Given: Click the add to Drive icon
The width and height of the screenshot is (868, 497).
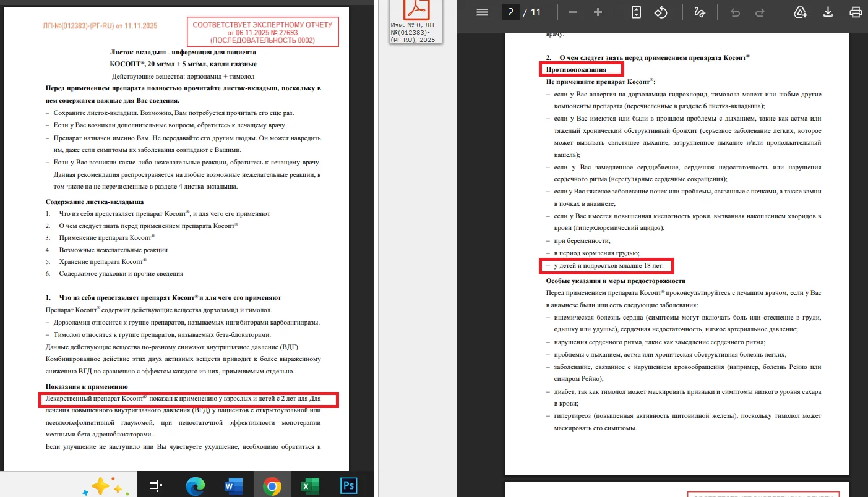Looking at the screenshot, I should (x=801, y=12).
